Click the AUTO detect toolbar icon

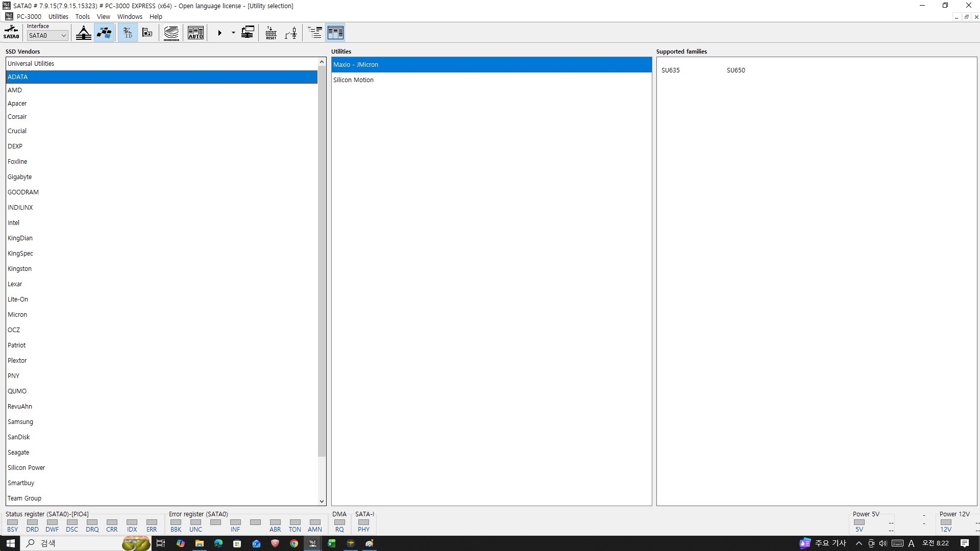195,33
